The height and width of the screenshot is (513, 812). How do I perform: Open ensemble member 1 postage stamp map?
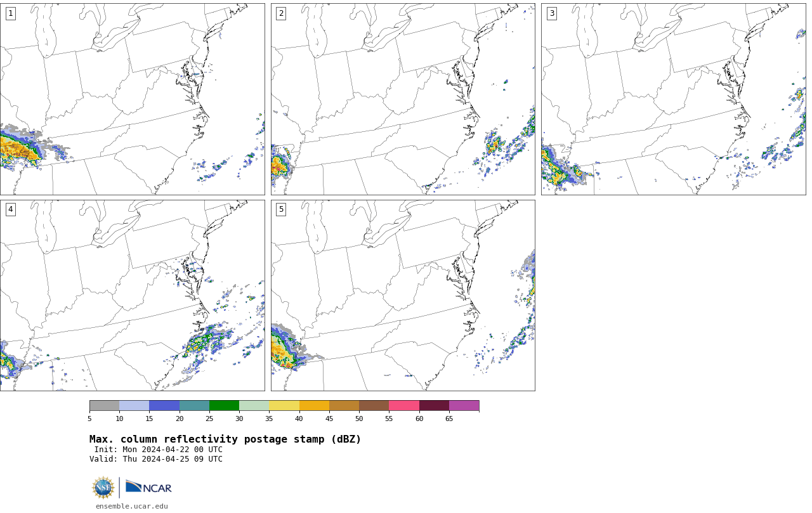132,99
